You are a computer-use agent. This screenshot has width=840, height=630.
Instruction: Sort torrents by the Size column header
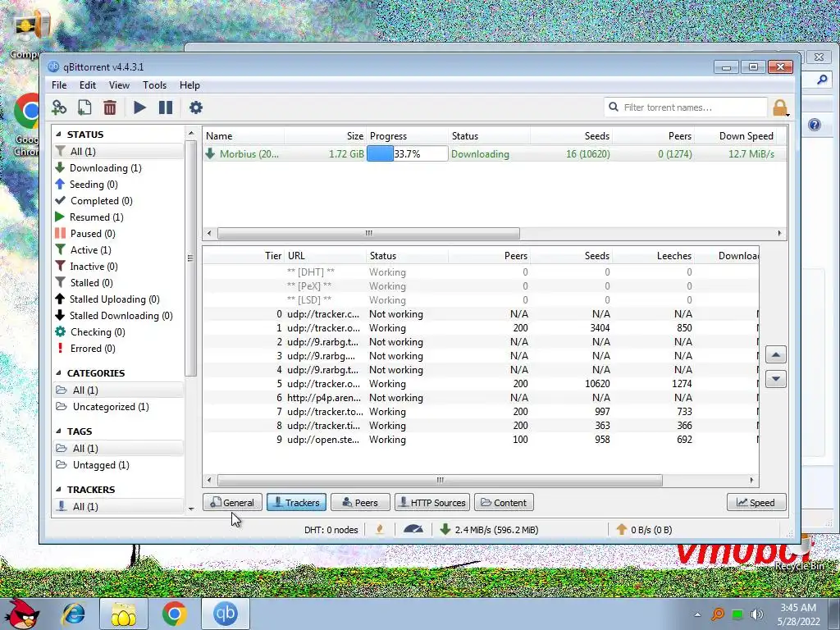click(325, 136)
